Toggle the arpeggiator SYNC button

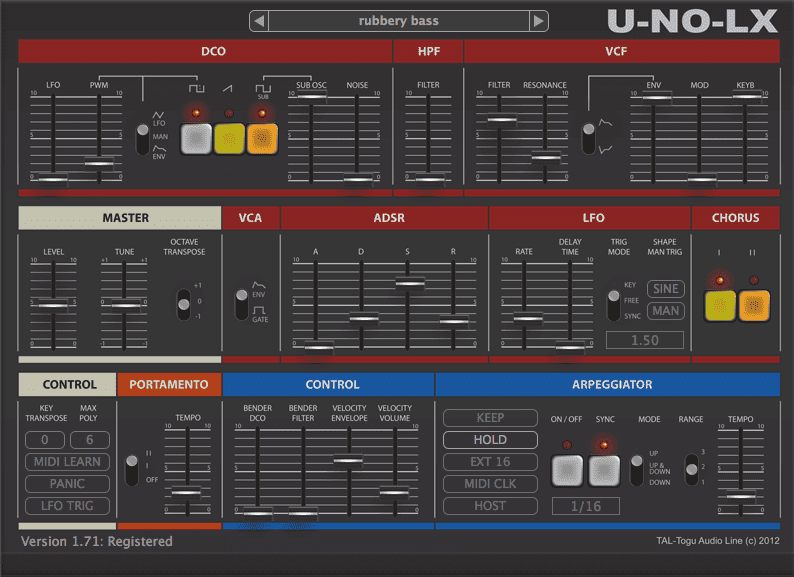click(x=604, y=471)
